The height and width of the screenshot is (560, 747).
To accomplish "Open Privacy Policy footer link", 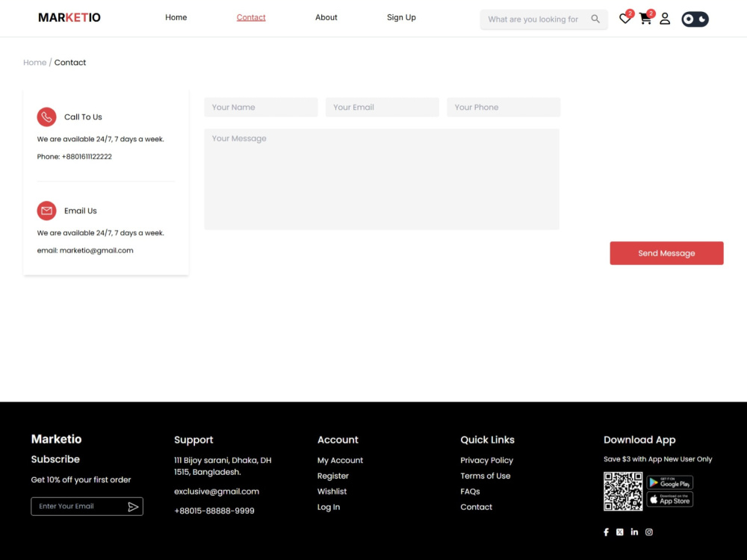I will coord(486,461).
